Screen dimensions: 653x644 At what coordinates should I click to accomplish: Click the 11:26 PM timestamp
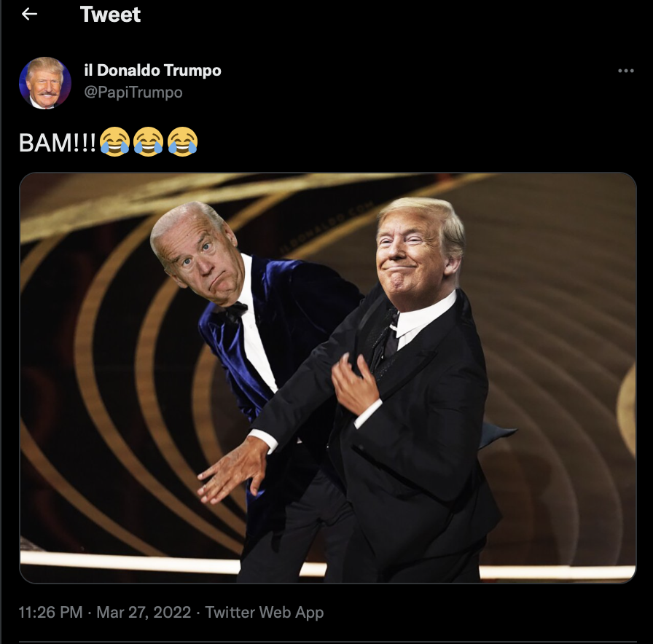click(51, 613)
